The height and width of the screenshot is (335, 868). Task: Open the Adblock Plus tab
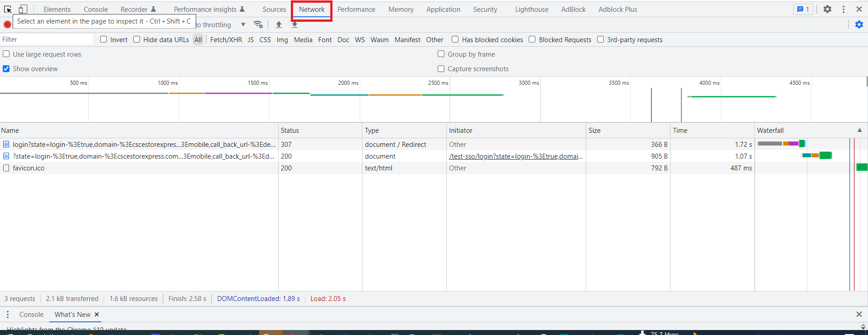coord(617,9)
